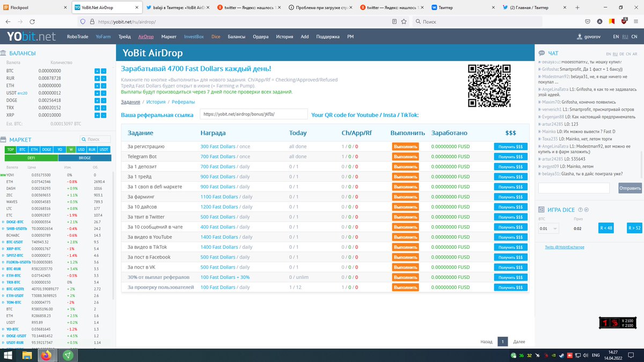This screenshot has height=362, width=644.
Task: Click the referral link input field
Action: pyautogui.click(x=254, y=114)
